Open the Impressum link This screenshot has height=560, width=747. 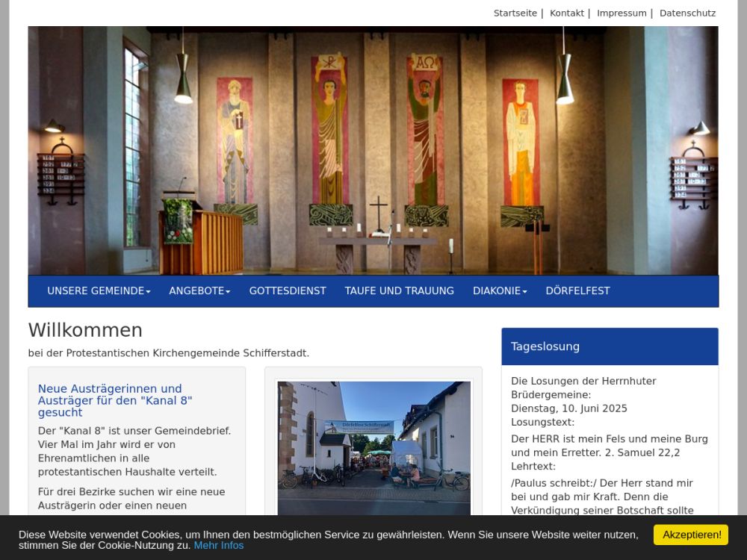pyautogui.click(x=622, y=13)
